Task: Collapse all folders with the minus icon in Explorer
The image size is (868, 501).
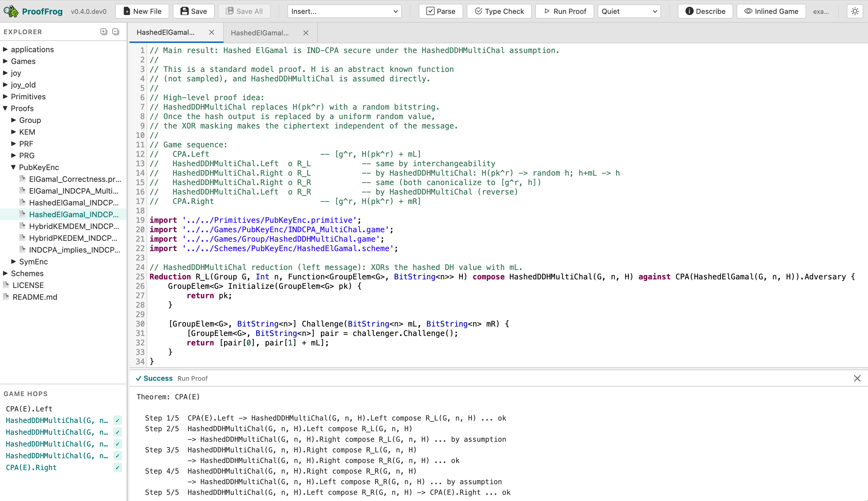Action: (x=115, y=32)
